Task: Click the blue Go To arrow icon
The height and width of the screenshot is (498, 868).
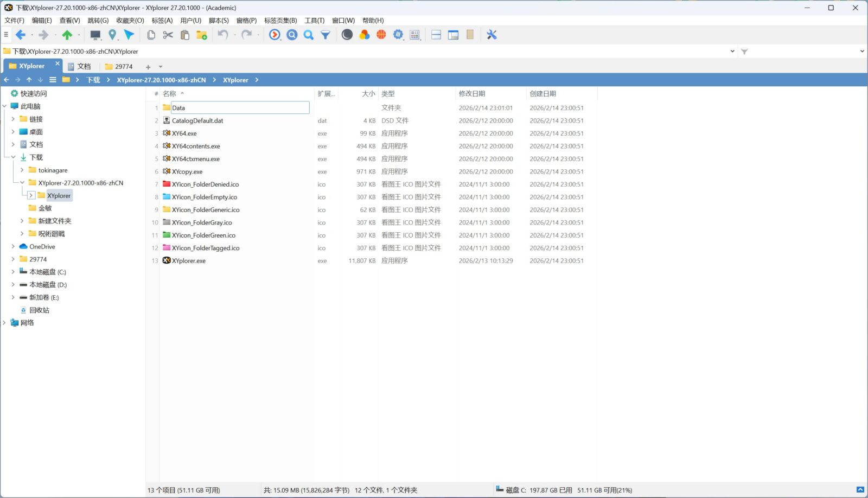Action: [x=129, y=35]
